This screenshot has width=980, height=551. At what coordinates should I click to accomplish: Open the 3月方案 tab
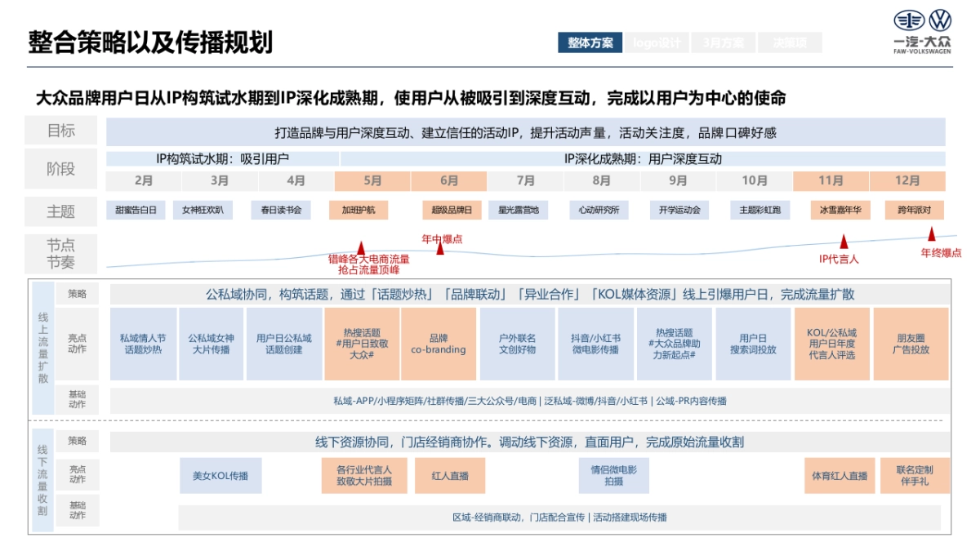point(724,39)
